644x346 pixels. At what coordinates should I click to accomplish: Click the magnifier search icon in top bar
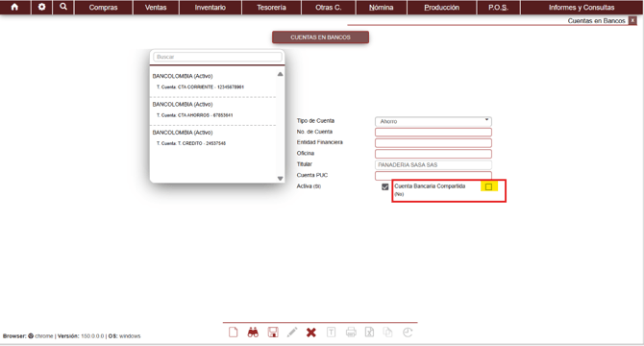point(63,7)
